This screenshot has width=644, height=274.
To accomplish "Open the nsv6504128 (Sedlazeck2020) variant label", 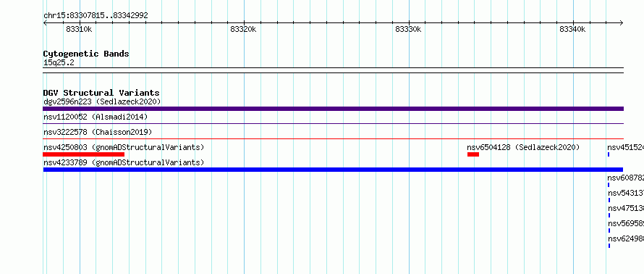I will click(523, 147).
